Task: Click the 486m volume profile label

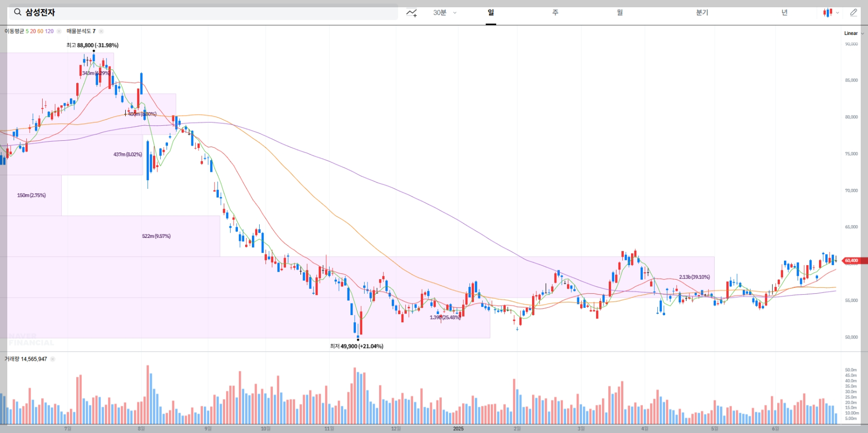Action: click(142, 114)
